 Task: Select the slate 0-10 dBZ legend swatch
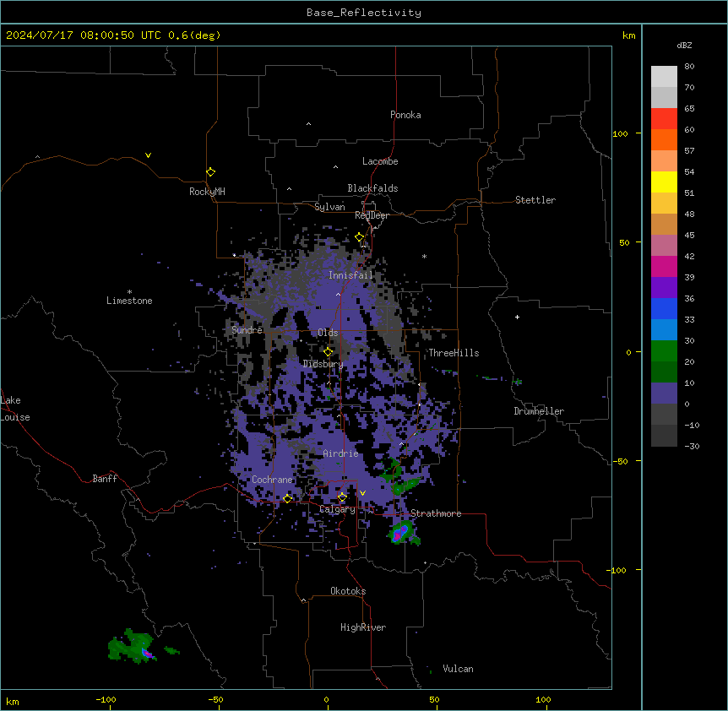(x=664, y=393)
